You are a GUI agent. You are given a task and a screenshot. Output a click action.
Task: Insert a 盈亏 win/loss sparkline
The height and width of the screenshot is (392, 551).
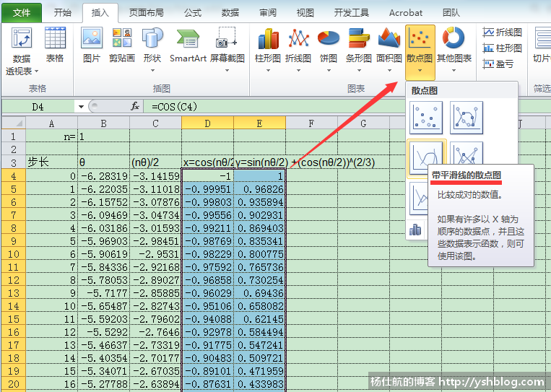coord(498,64)
